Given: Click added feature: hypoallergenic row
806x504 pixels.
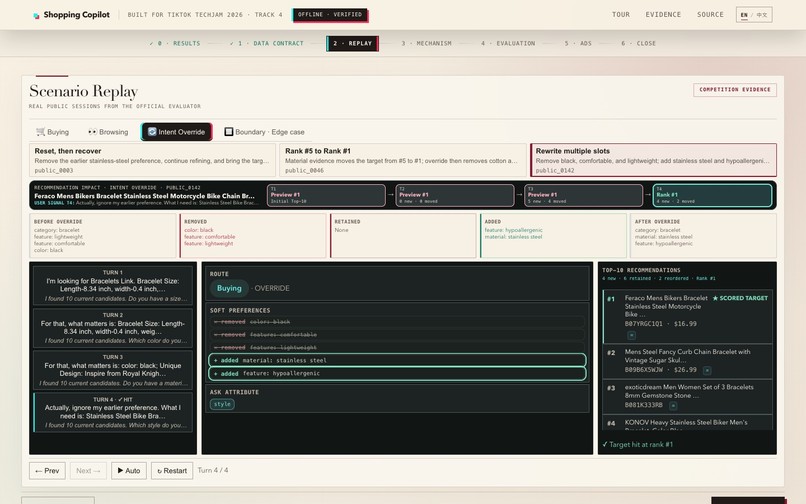Looking at the screenshot, I should (397, 373).
